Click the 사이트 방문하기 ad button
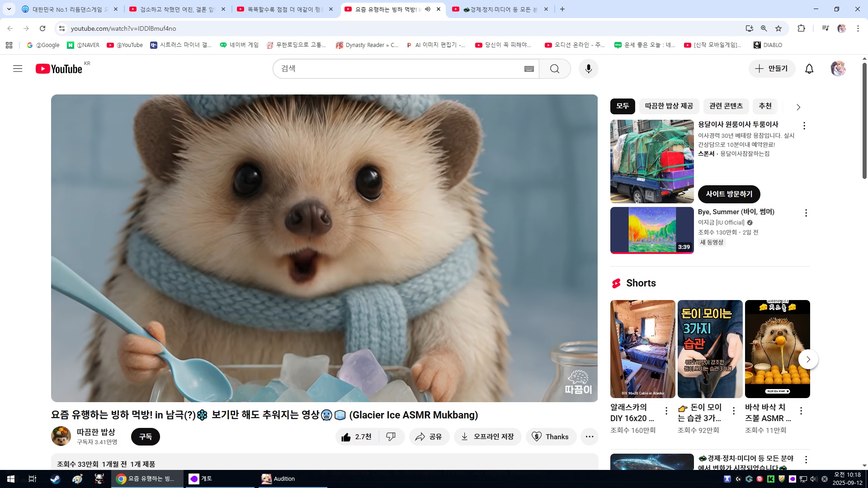Screen dimensions: 868x488 [729, 194]
